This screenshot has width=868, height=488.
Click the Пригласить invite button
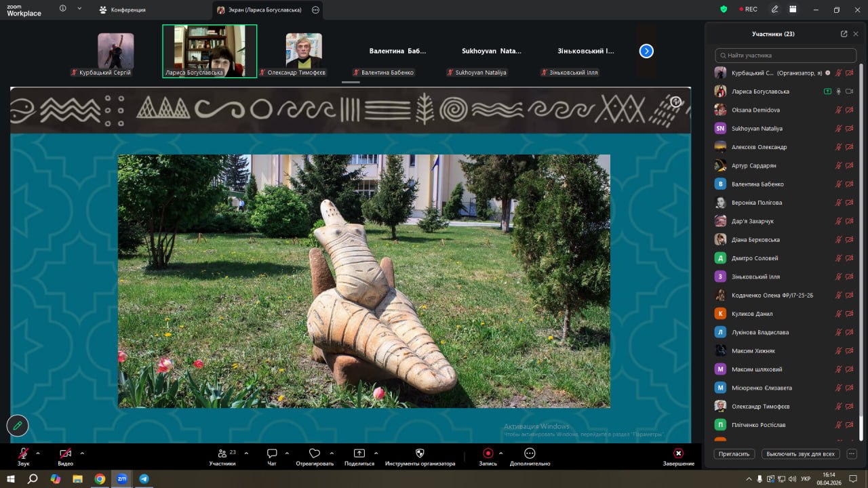[734, 454]
